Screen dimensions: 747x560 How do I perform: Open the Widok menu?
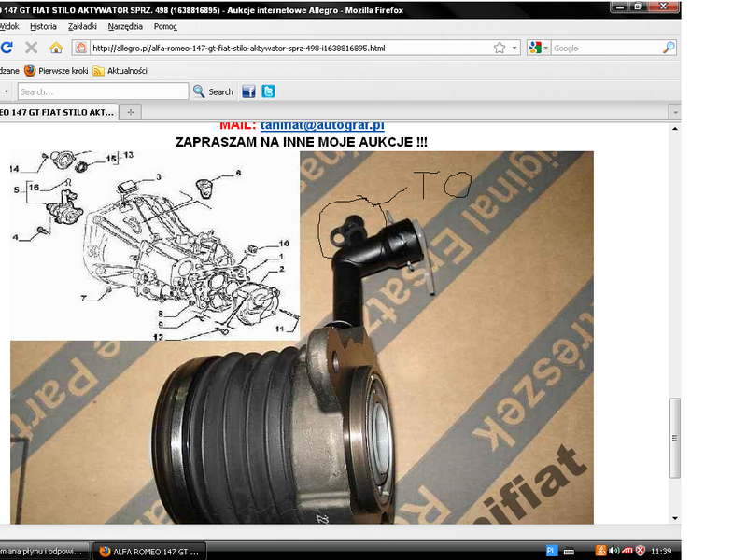9,27
